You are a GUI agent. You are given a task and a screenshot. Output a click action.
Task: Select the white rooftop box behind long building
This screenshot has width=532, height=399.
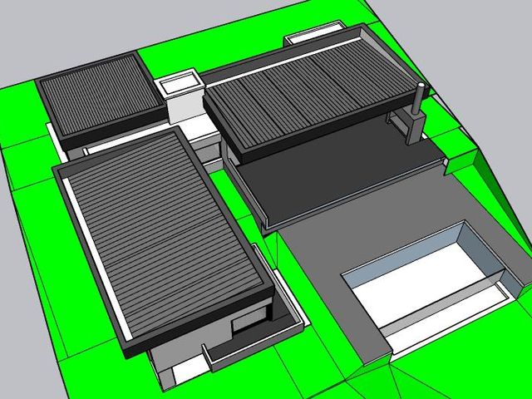point(314,33)
